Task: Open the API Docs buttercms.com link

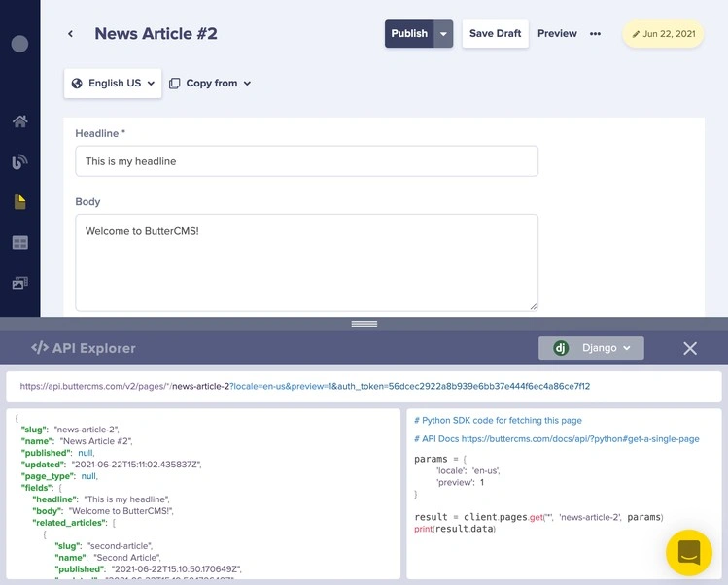Action: point(580,439)
